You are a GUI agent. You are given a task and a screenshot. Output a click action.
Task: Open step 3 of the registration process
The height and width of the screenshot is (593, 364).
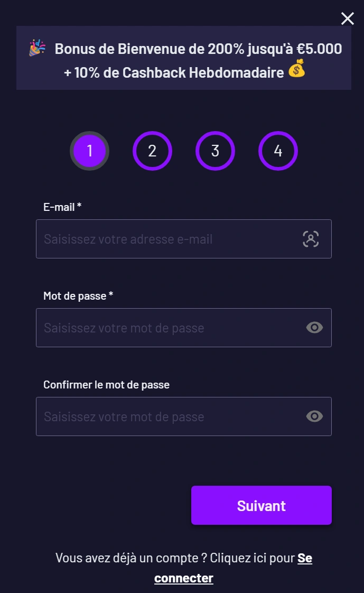click(x=215, y=151)
